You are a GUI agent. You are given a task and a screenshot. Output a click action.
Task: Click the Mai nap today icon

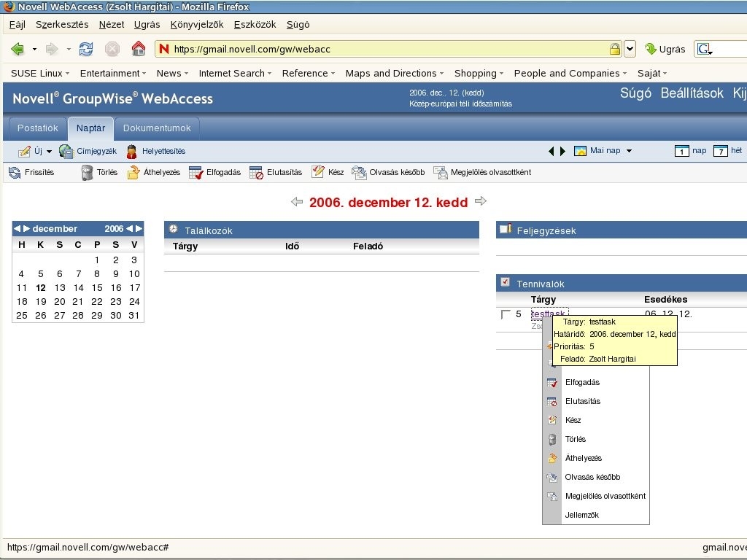(x=580, y=151)
